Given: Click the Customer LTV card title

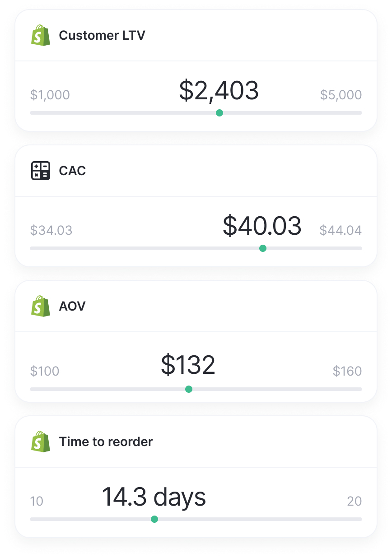Looking at the screenshot, I should (102, 35).
